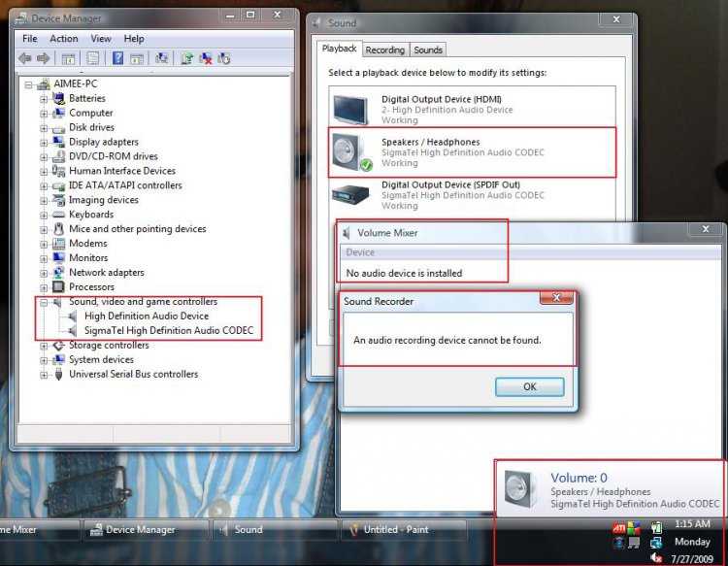
Task: Select the Playback tab
Action: 340,49
